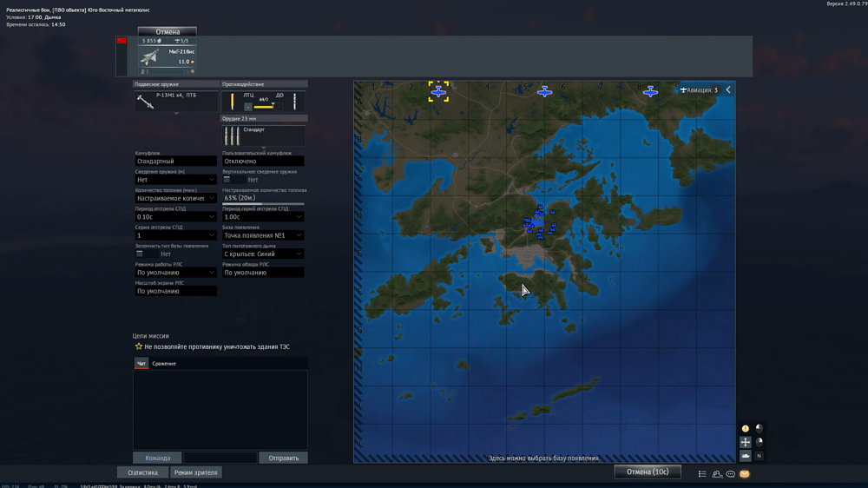This screenshot has width=868, height=488.
Task: Open the squad contacts icon
Action: [717, 474]
